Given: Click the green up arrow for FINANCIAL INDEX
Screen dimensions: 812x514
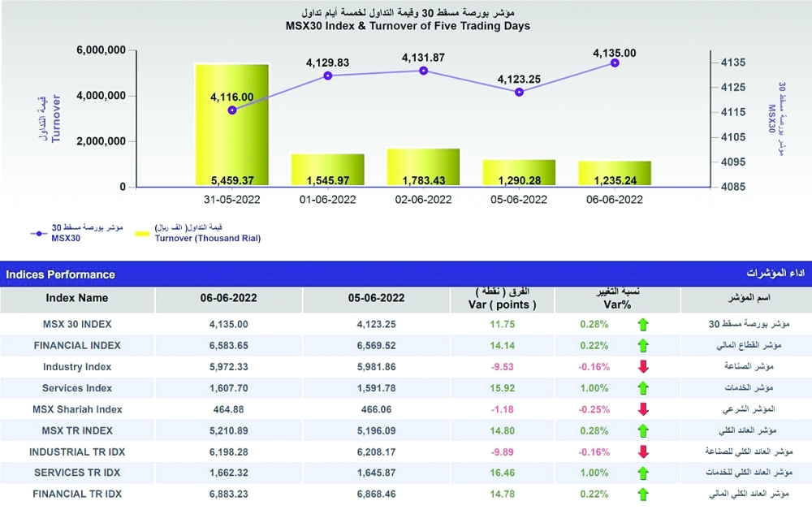Looking at the screenshot, I should 644,346.
